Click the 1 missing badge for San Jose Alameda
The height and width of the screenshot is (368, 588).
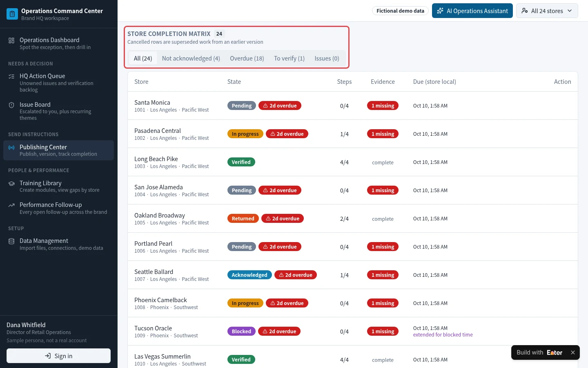[383, 190]
